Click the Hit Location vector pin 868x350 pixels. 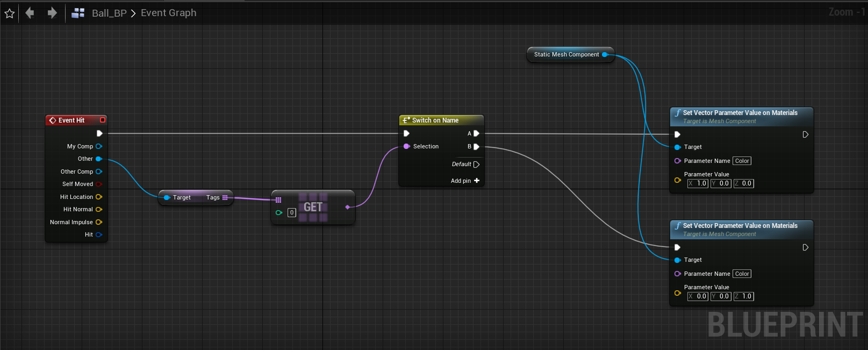(99, 197)
